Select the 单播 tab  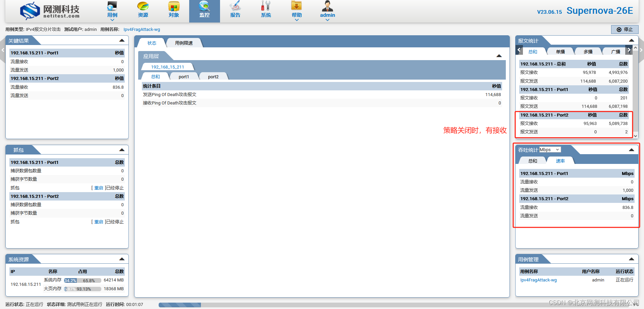(x=560, y=52)
